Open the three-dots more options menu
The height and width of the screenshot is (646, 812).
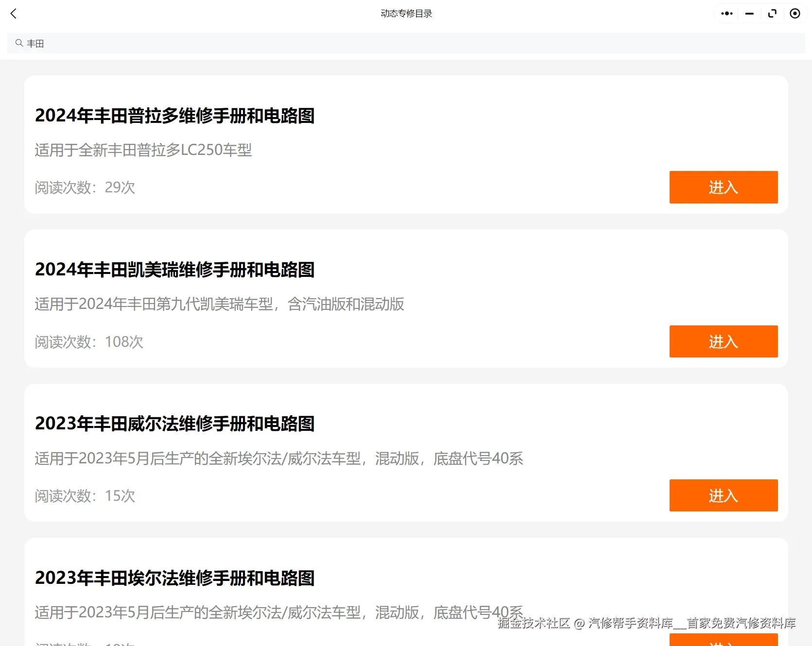(x=727, y=14)
